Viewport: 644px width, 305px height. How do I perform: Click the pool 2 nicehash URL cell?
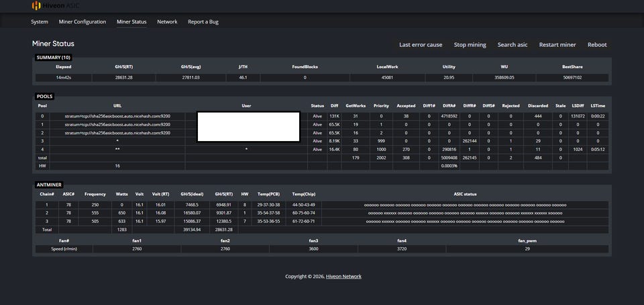point(117,133)
